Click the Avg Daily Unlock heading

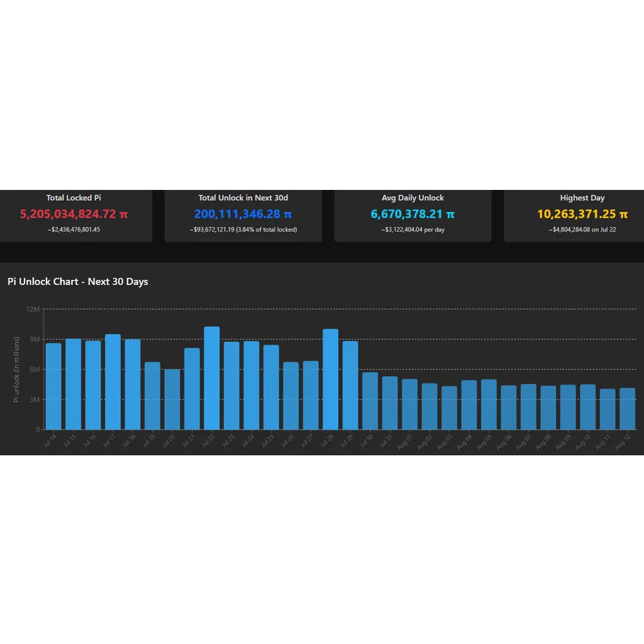click(x=413, y=197)
